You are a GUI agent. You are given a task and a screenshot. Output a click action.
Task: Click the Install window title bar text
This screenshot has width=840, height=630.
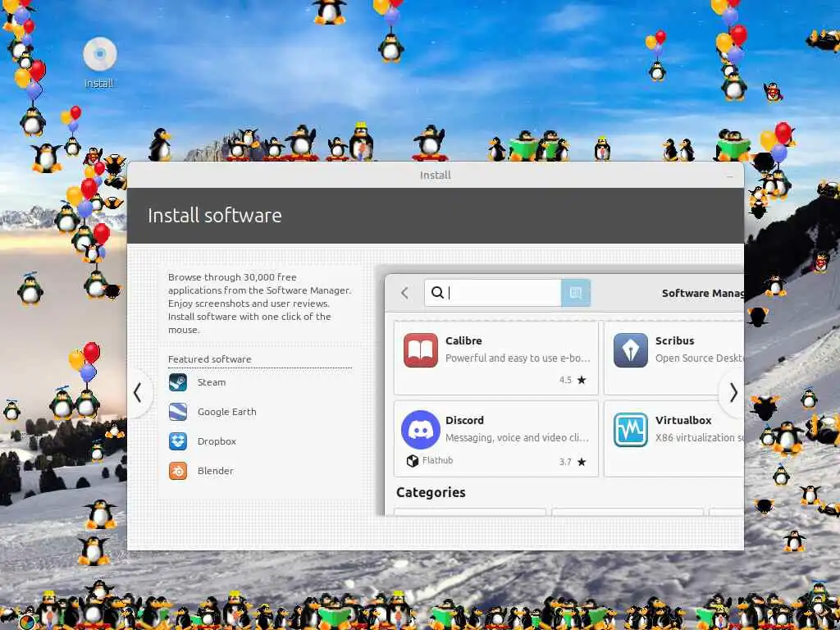pyautogui.click(x=435, y=176)
